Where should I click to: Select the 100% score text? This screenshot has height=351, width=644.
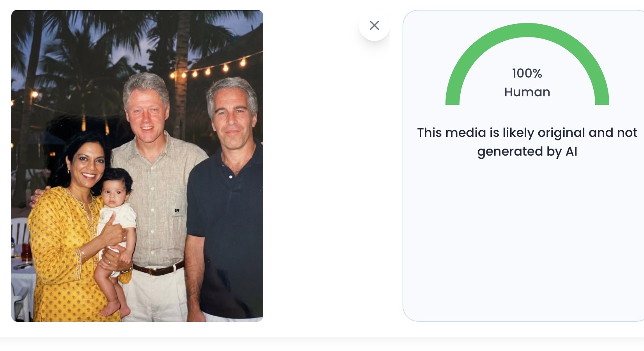click(x=527, y=73)
